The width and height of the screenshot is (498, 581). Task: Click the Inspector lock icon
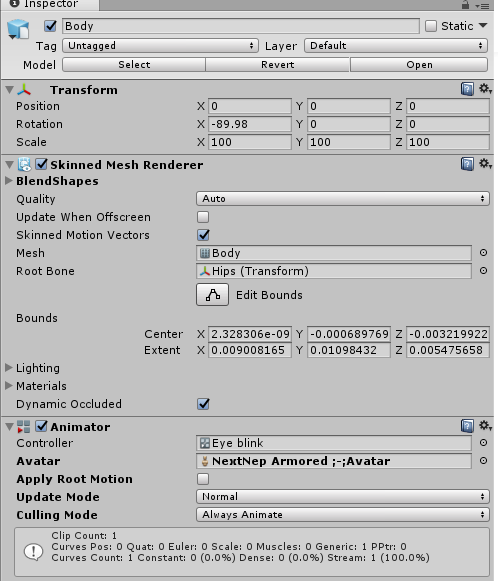465,5
